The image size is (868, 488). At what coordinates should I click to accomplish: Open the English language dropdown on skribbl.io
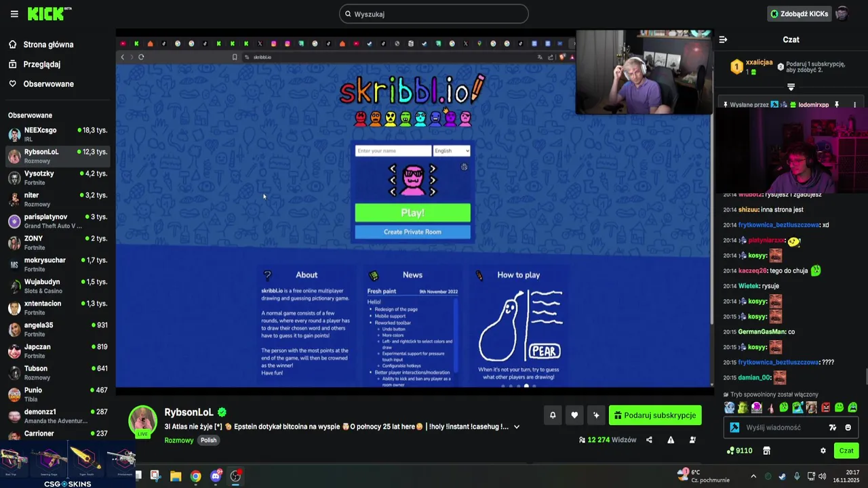pos(452,150)
